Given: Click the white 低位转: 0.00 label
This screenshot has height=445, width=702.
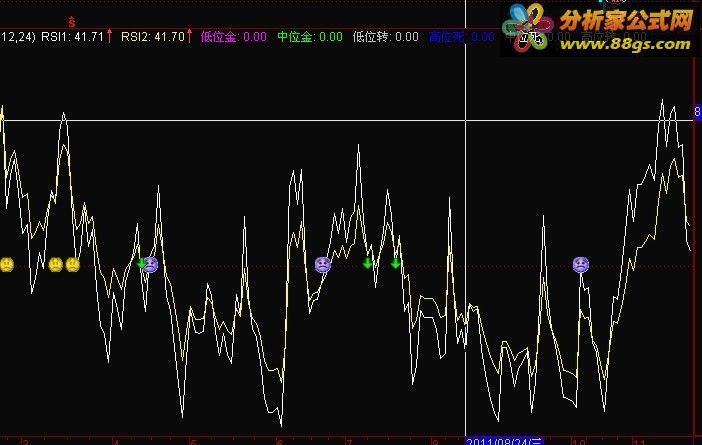Looking at the screenshot, I should click(x=385, y=37).
